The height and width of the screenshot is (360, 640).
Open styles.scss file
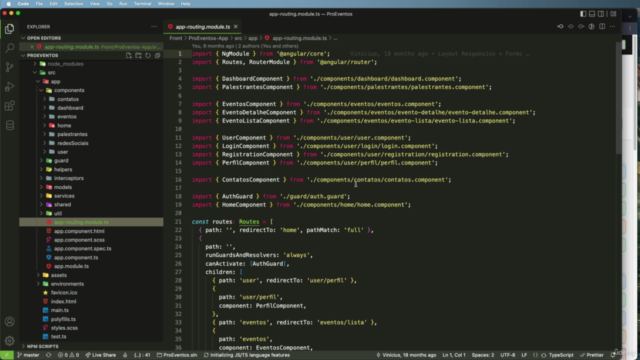pyautogui.click(x=64, y=328)
